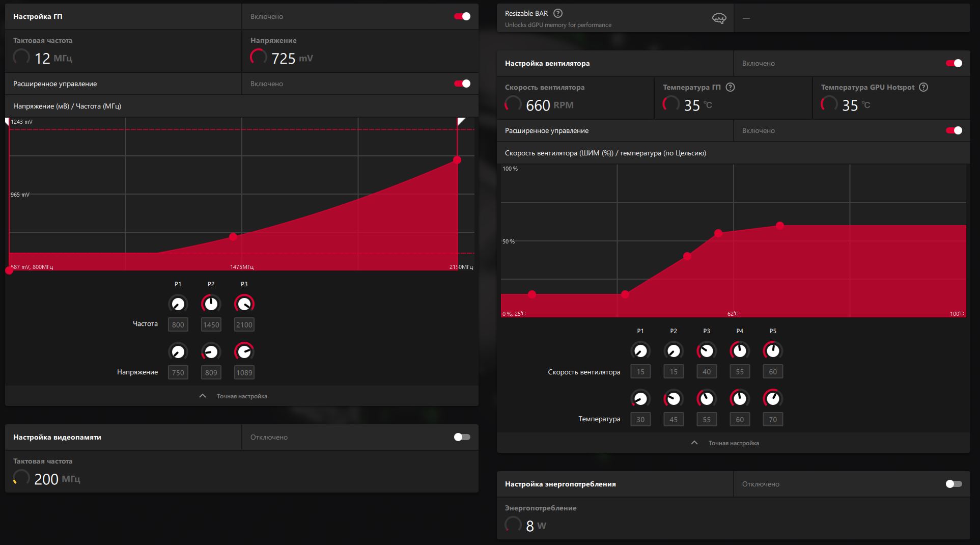980x545 pixels.
Task: Click the white max frequency marker
Action: (461, 121)
